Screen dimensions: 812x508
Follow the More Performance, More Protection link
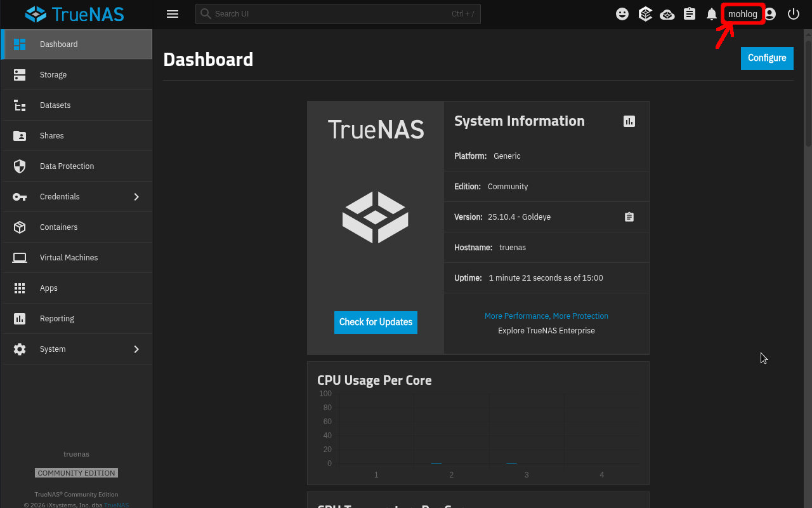pos(546,316)
